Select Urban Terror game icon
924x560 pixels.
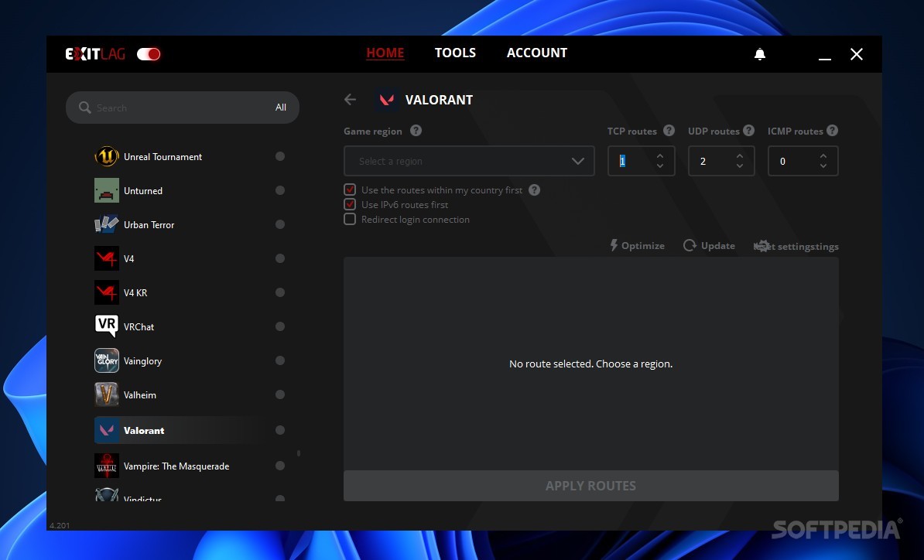coord(107,224)
